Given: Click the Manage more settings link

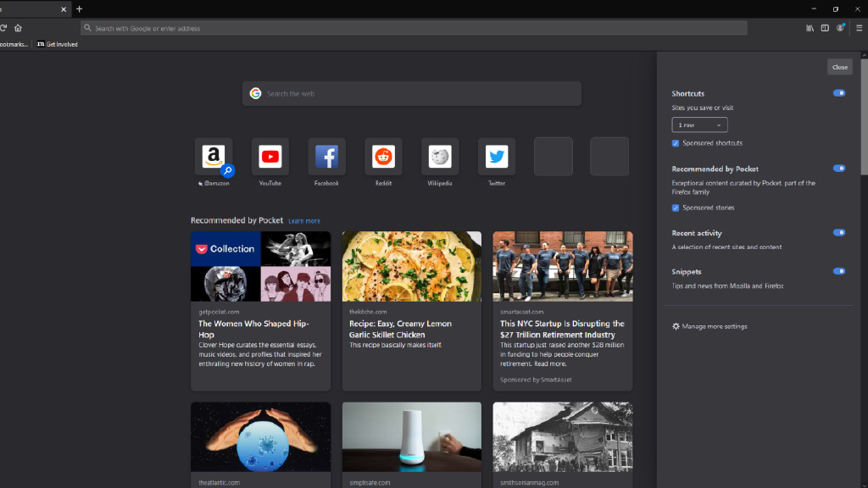Looking at the screenshot, I should pyautogui.click(x=714, y=326).
